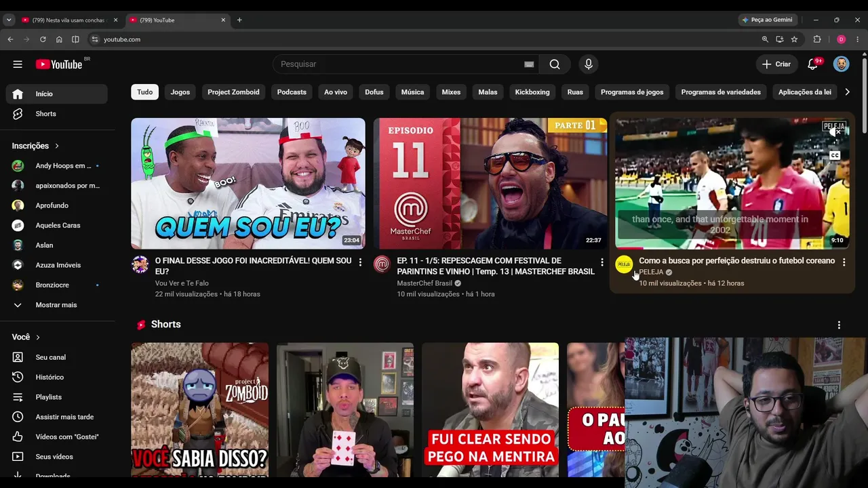The width and height of the screenshot is (868, 488).
Task: Open the on-screen keyboard in the search box
Action: point(529,64)
